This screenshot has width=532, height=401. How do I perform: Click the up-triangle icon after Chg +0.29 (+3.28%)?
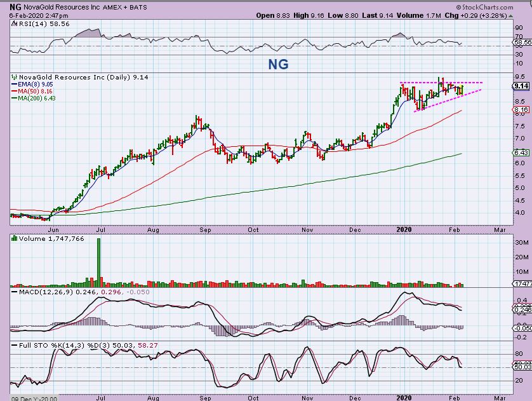point(511,16)
